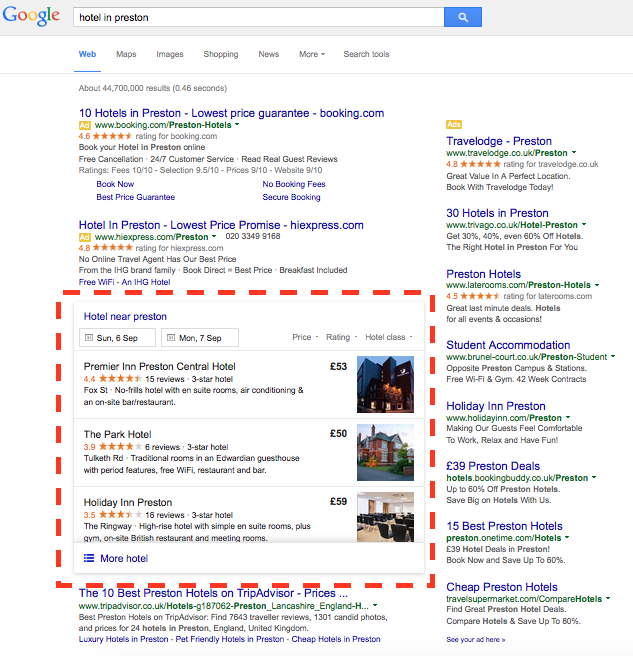Click the Ad badge on hiexpress.com result

[85, 237]
